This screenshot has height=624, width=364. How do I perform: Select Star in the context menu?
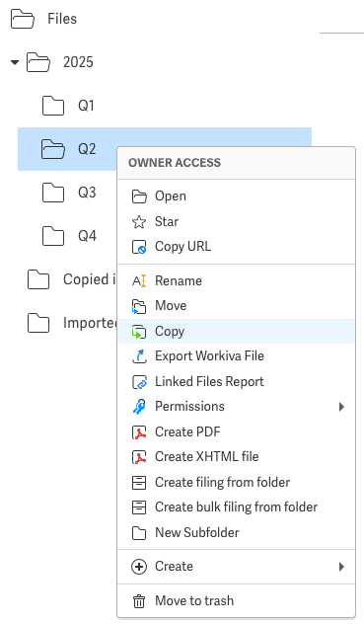(236, 222)
